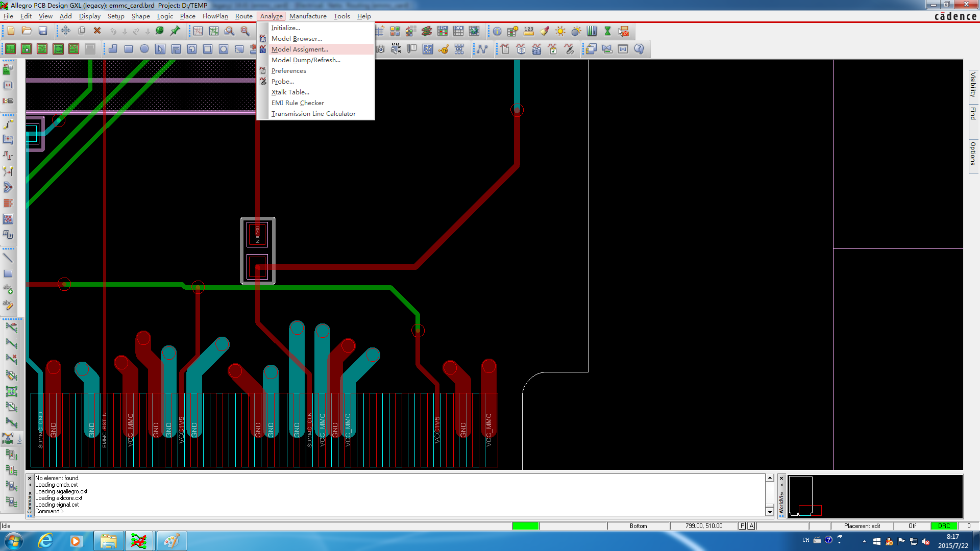Open the Help menu
This screenshot has height=551, width=980.
[x=364, y=16]
